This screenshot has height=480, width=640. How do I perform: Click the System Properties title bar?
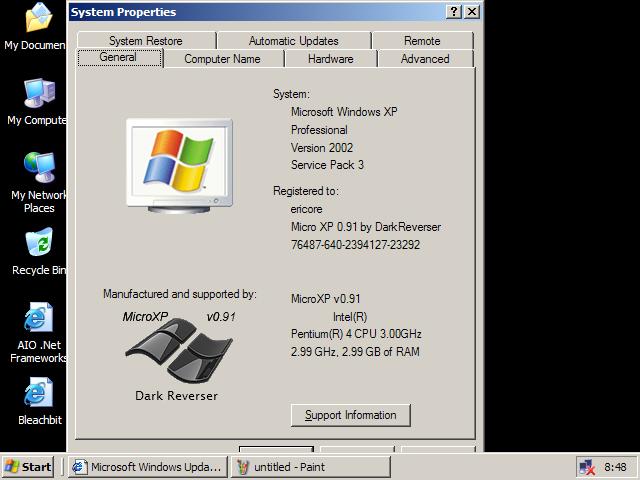257,12
